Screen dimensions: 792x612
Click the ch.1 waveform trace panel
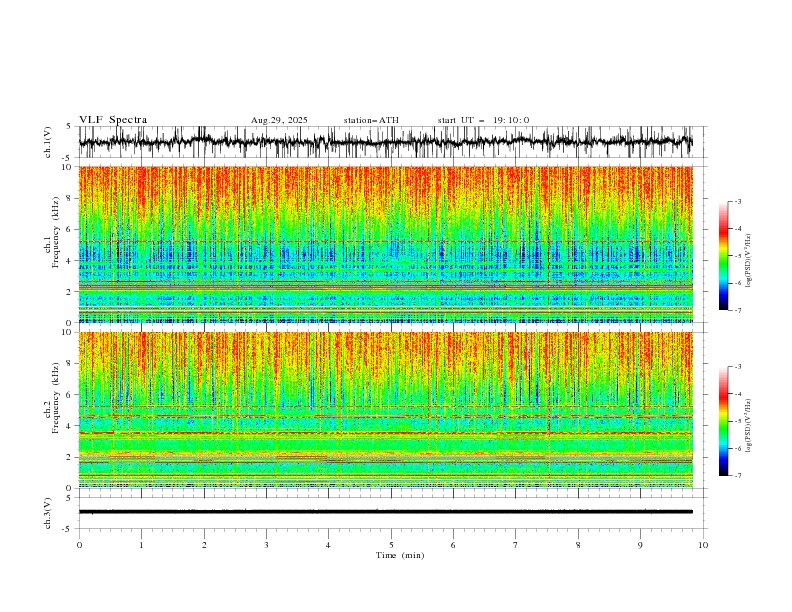point(391,142)
